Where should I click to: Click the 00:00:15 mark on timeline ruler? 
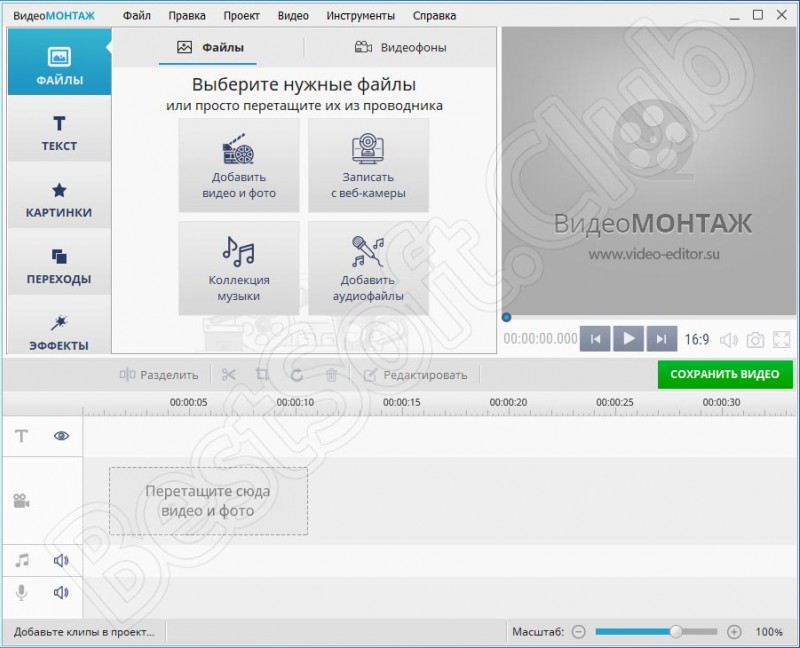click(x=402, y=403)
